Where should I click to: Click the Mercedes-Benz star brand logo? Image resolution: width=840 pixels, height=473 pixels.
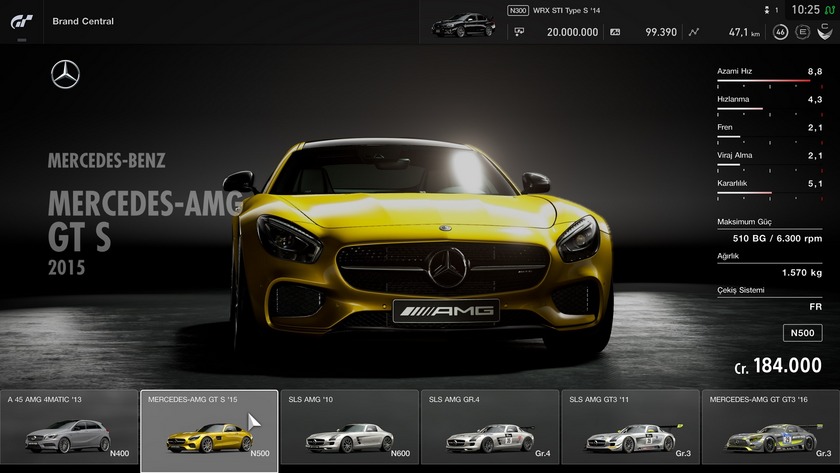point(66,75)
